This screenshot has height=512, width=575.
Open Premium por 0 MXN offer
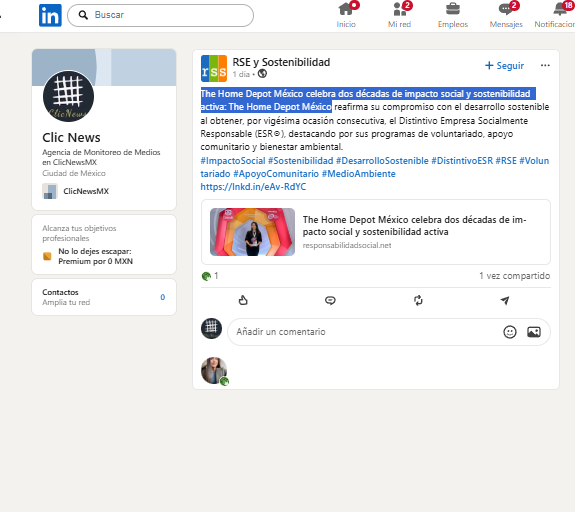pyautogui.click(x=95, y=256)
